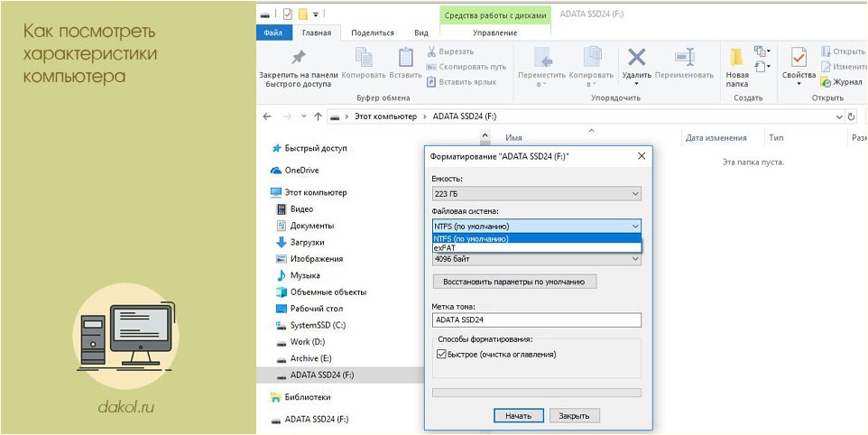Click Pin to Quick Access pushpin icon
This screenshot has height=435, width=868.
(299, 57)
